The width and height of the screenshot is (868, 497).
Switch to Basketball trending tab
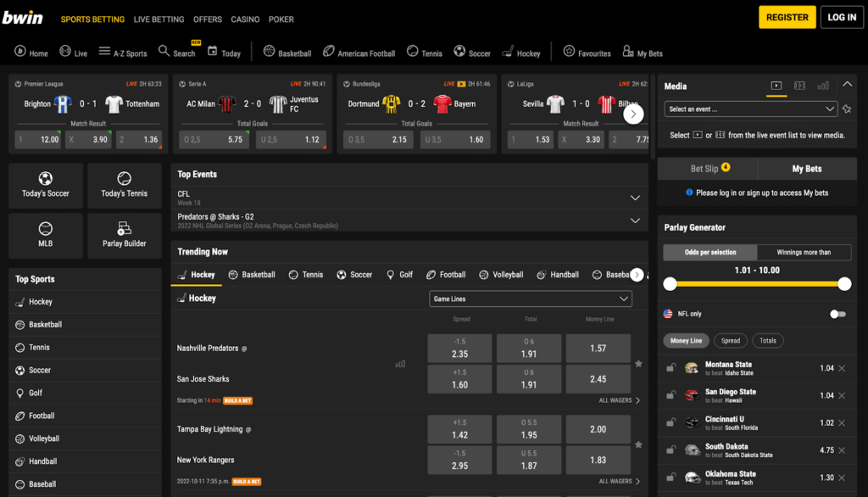(252, 275)
